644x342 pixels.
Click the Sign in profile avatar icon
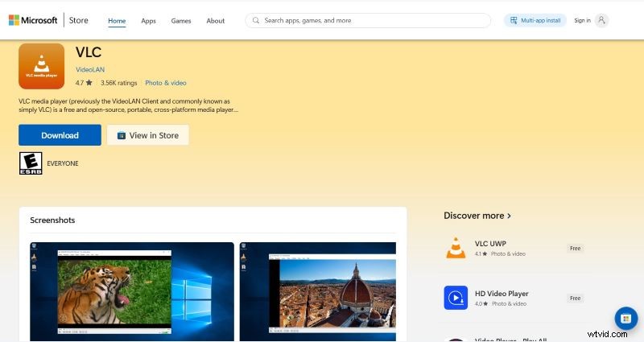(601, 20)
